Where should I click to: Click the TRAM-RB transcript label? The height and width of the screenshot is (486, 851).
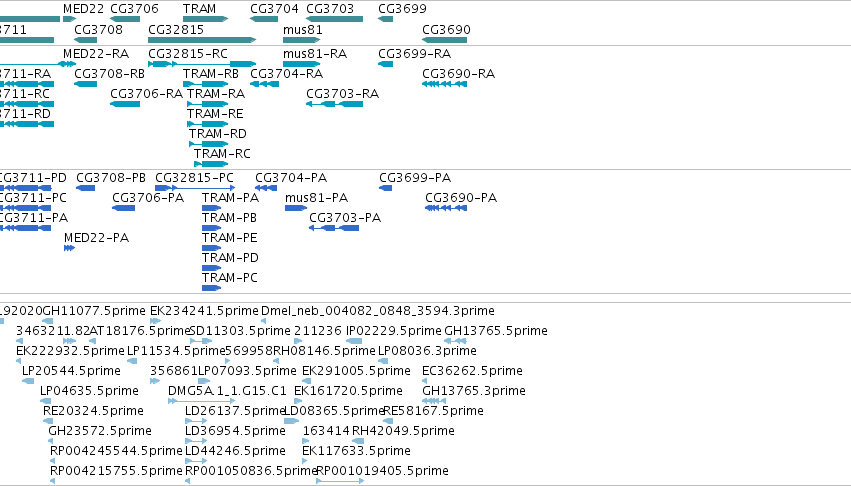click(x=211, y=73)
